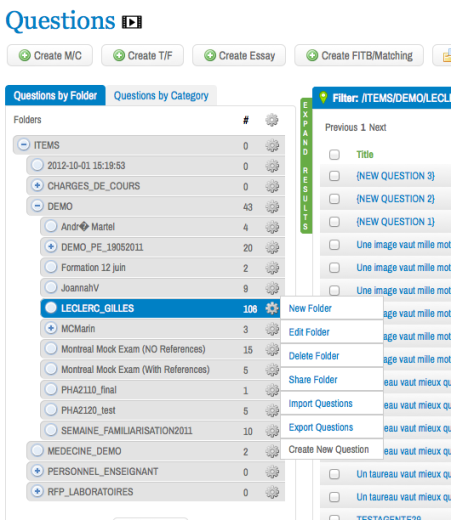Click the Create Essay button
The width and height of the screenshot is (451, 520).
coord(239,55)
